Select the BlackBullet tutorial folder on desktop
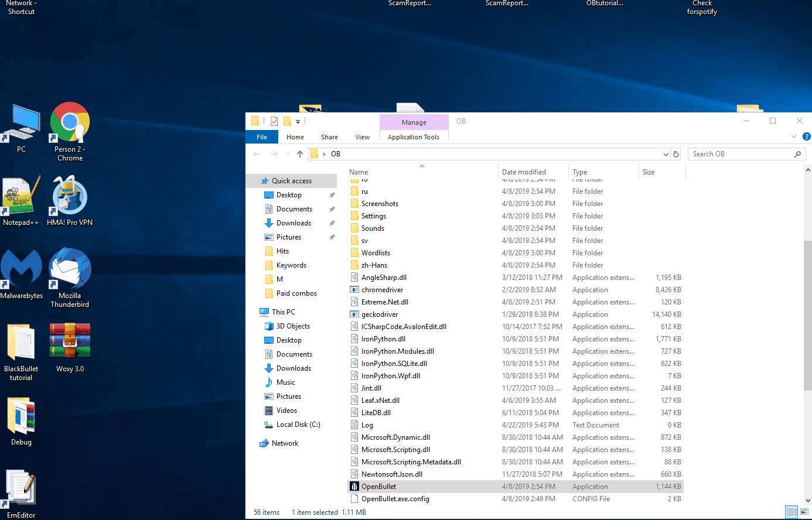Image resolution: width=812 pixels, height=520 pixels. tap(21, 351)
